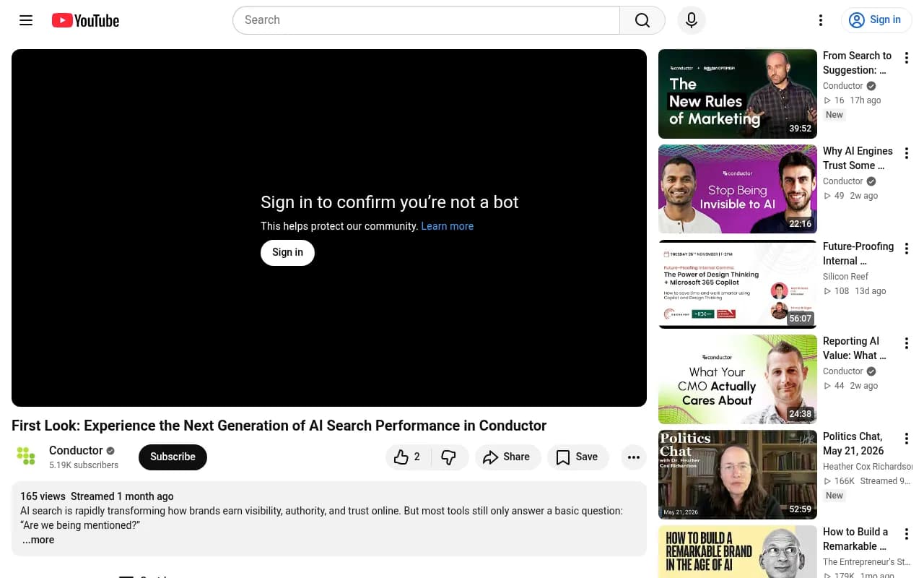Click the Sign in button in header
The width and height of the screenshot is (924, 578).
(876, 20)
